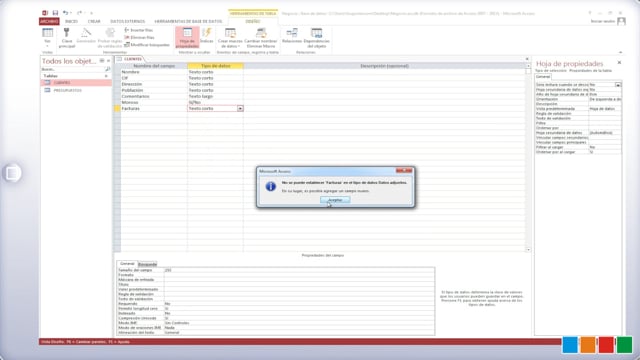Viewport: 640px width, 360px height.
Task: Click the Texto largo data type cell
Action: tap(215, 96)
